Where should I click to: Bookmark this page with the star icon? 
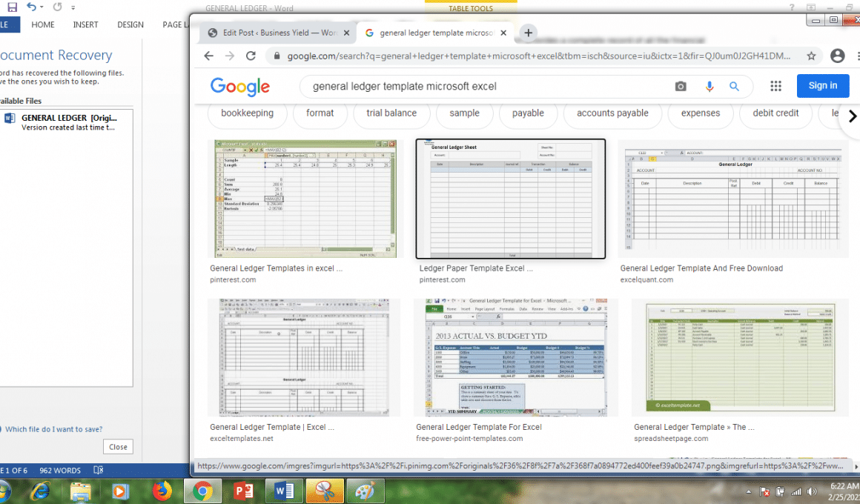[811, 56]
